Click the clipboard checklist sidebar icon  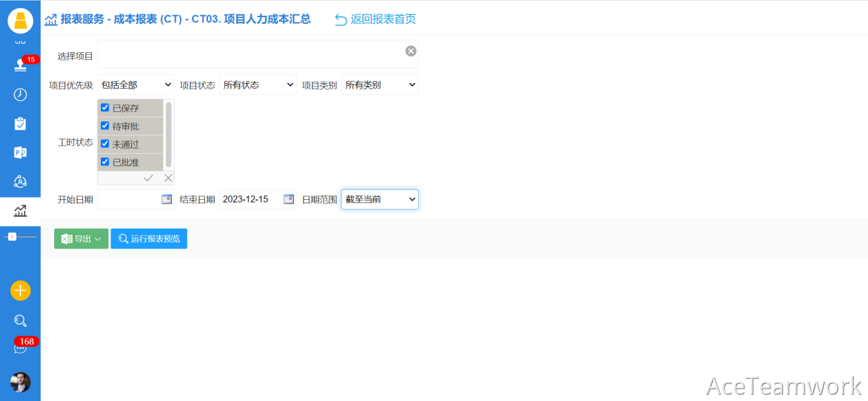(20, 124)
